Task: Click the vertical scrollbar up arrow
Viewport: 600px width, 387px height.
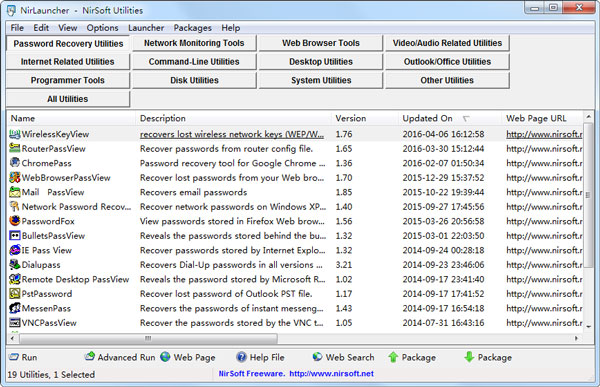Action: point(588,116)
